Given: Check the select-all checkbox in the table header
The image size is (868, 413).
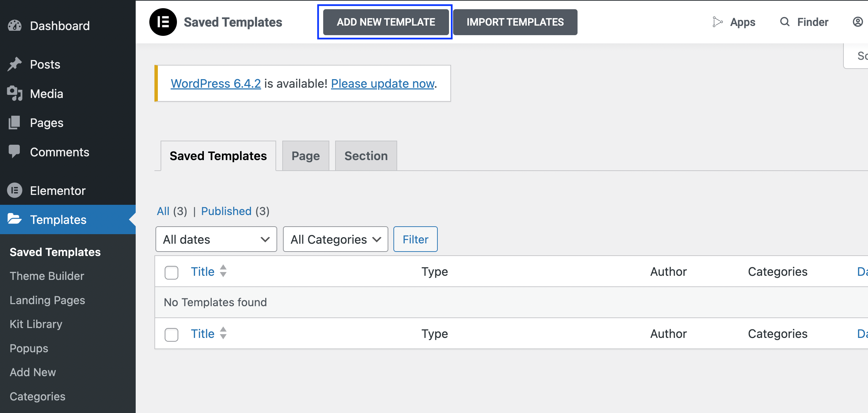Looking at the screenshot, I should pyautogui.click(x=171, y=272).
